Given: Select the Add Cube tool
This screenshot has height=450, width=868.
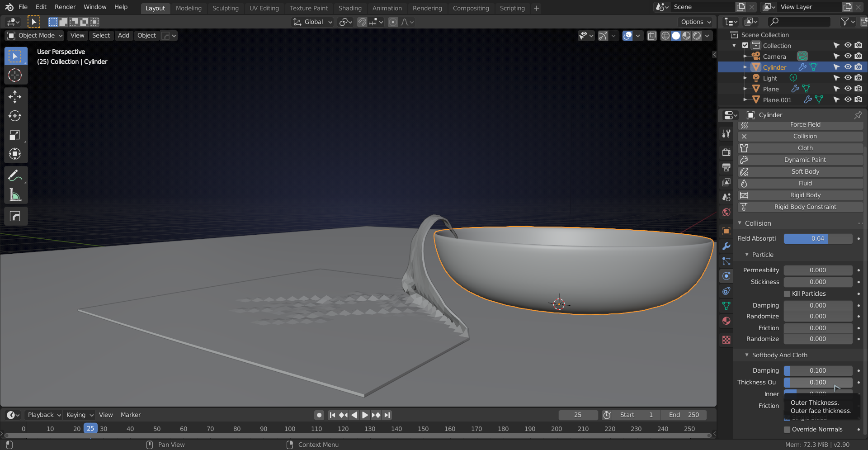Looking at the screenshot, I should [15, 216].
